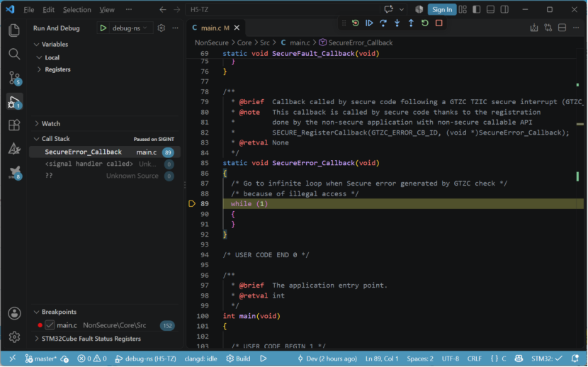Open the chat dropdown arrow in title bar
This screenshot has height=367, width=588.
point(401,9)
